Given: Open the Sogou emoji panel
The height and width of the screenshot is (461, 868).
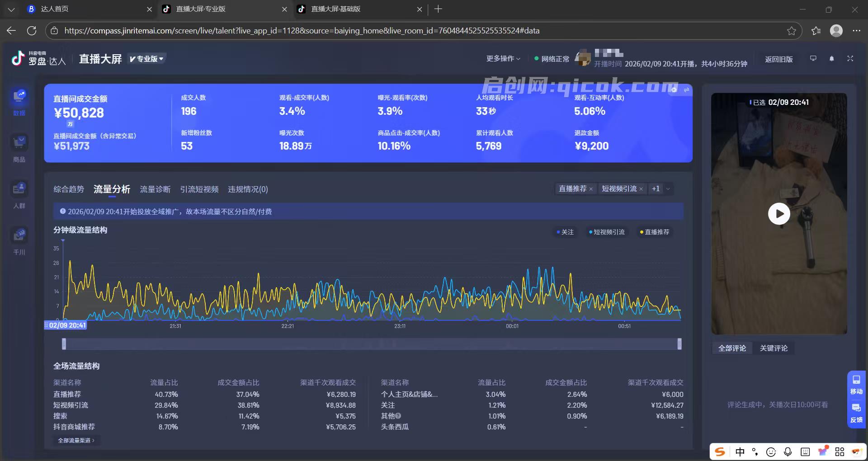Looking at the screenshot, I should tap(771, 452).
